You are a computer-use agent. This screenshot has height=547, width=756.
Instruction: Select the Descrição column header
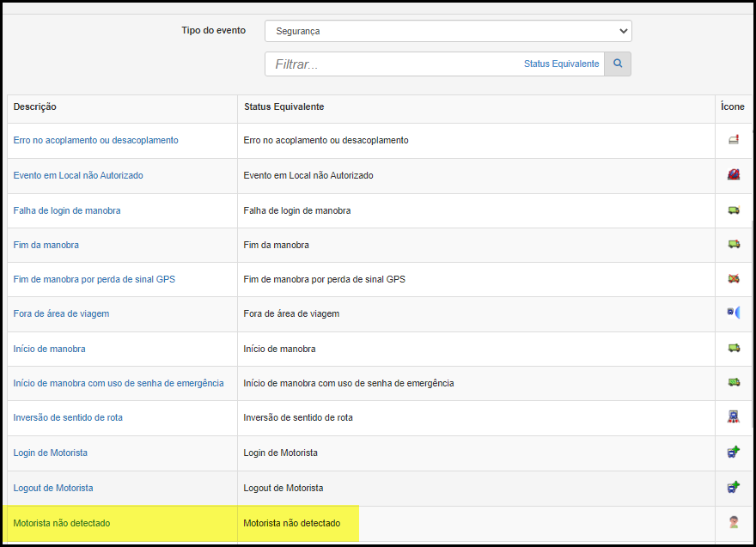tap(34, 106)
